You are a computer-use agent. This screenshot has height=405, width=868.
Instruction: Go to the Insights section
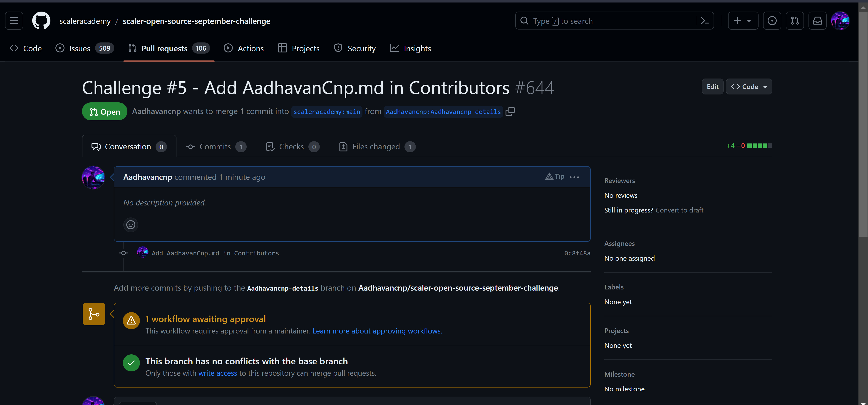pyautogui.click(x=410, y=48)
